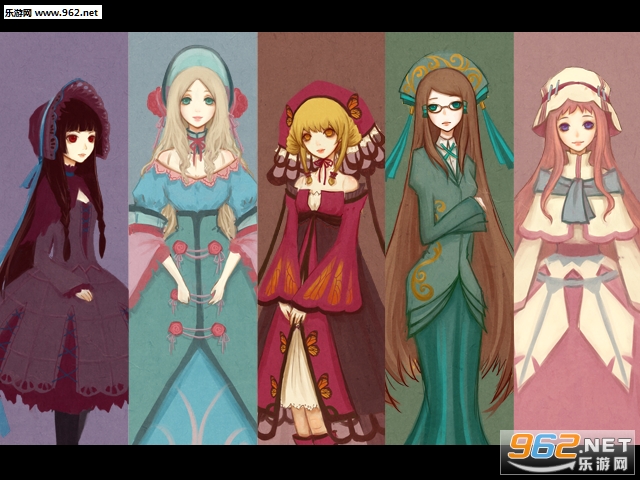Choose the pink-haired girl in the white bonnet
Viewport: 640px width, 480px height.
point(575,250)
